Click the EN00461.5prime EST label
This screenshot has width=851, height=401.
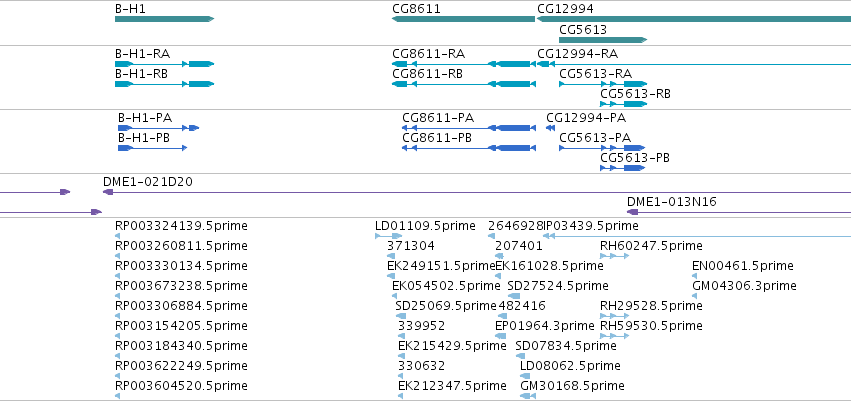coord(742,265)
